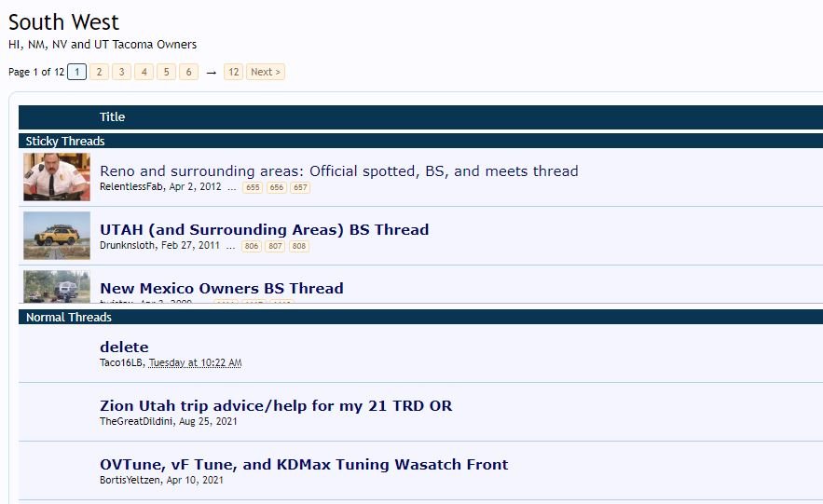Go to page 5 of threads
The image size is (823, 504).
[x=167, y=72]
